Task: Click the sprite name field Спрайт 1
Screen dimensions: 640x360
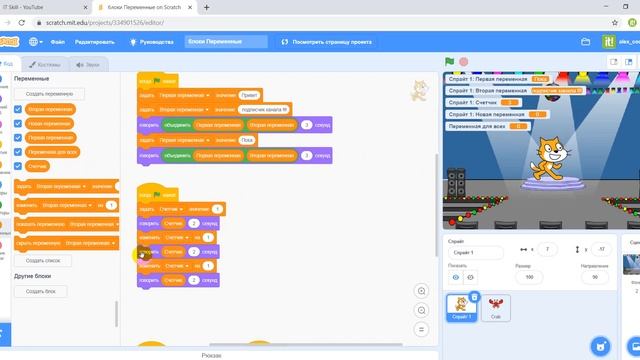Action: pyautogui.click(x=475, y=253)
